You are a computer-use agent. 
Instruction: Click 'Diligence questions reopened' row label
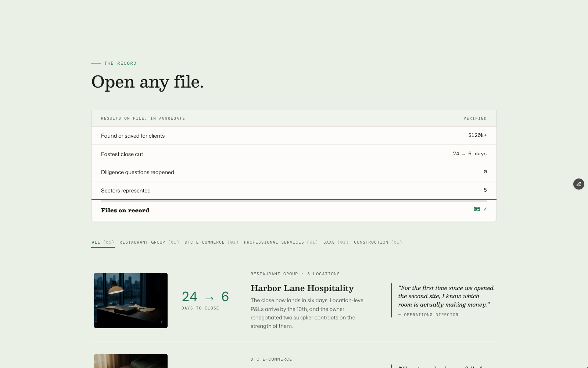(137, 172)
